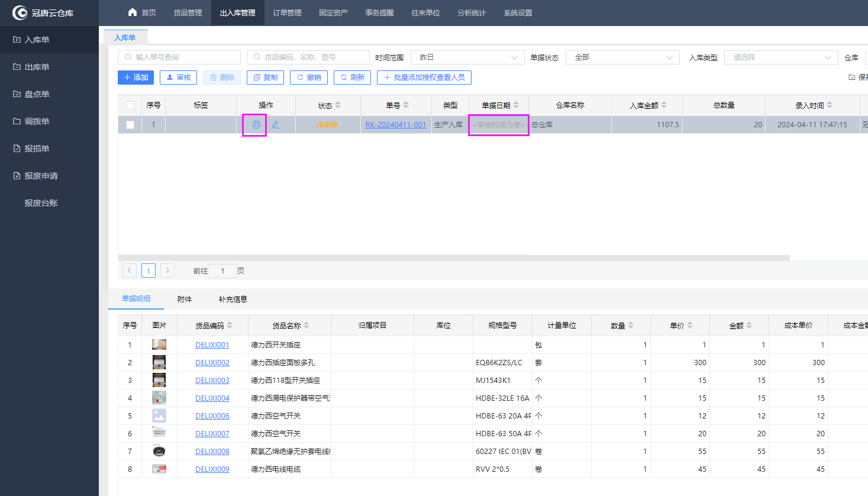This screenshot has width=868, height=496.
Task: Open 报废台账 in the sidebar
Action: click(x=41, y=203)
